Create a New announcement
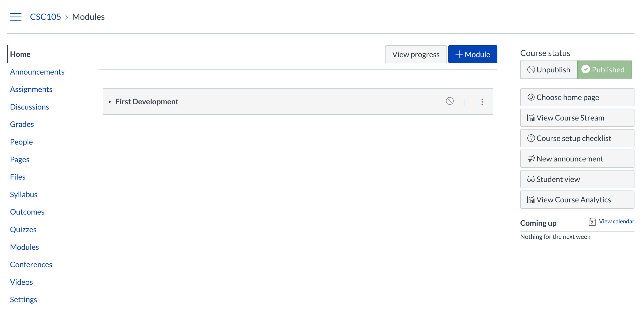Screen dimensions: 644x311 pyautogui.click(x=577, y=159)
